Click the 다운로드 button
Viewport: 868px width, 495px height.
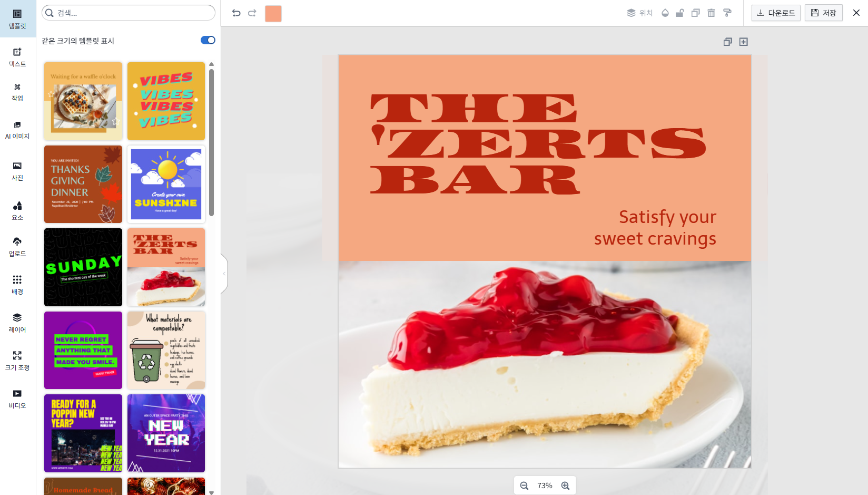tap(776, 13)
